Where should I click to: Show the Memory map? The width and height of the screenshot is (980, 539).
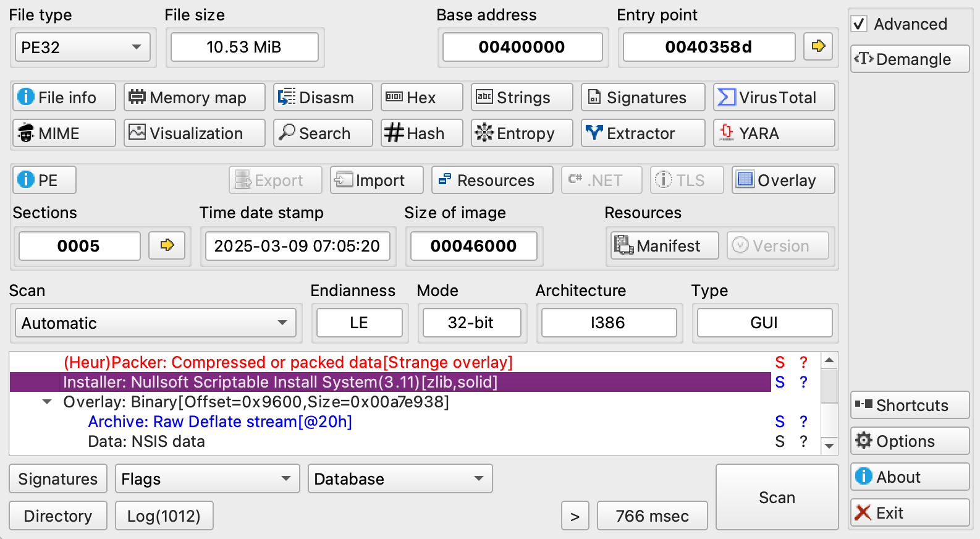pyautogui.click(x=194, y=98)
